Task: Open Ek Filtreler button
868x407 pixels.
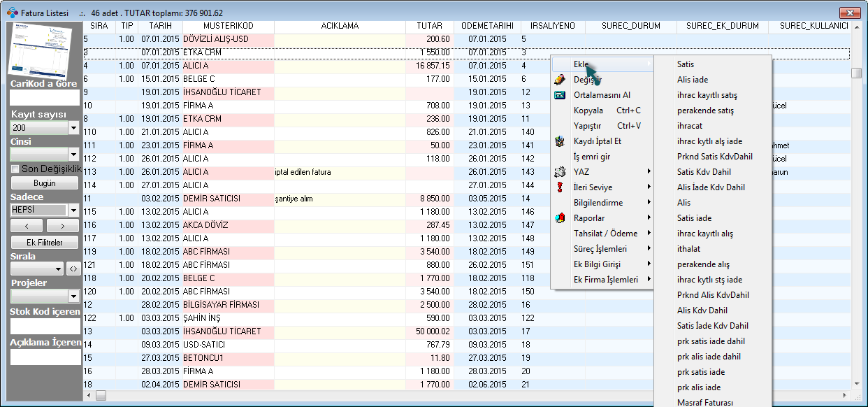Action: pos(45,243)
